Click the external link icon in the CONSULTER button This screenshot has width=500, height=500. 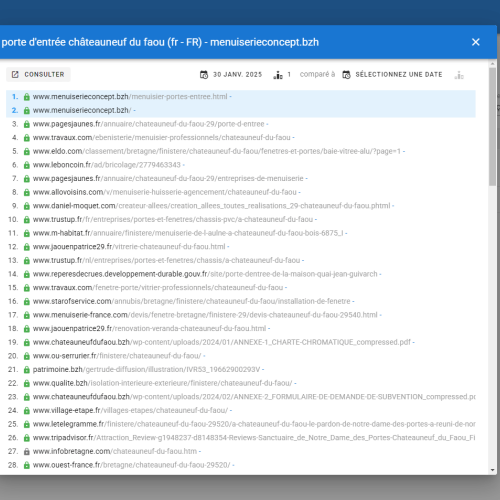[x=15, y=74]
